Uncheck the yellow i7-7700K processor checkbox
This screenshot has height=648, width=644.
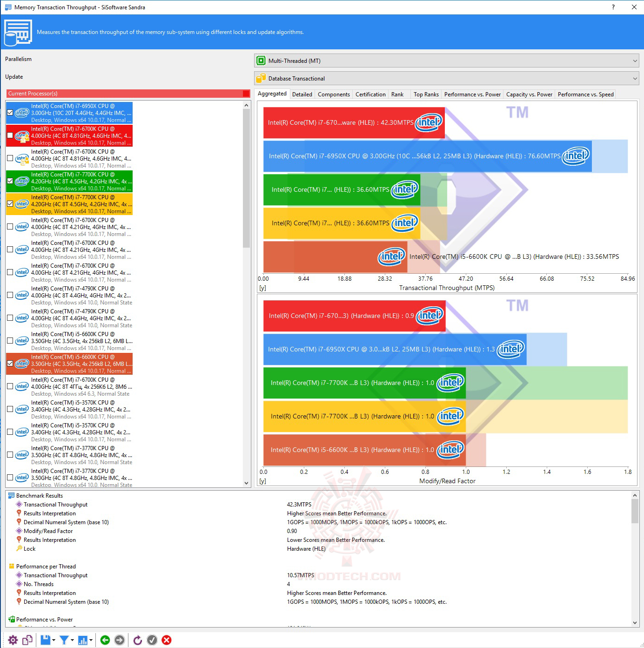pos(10,204)
